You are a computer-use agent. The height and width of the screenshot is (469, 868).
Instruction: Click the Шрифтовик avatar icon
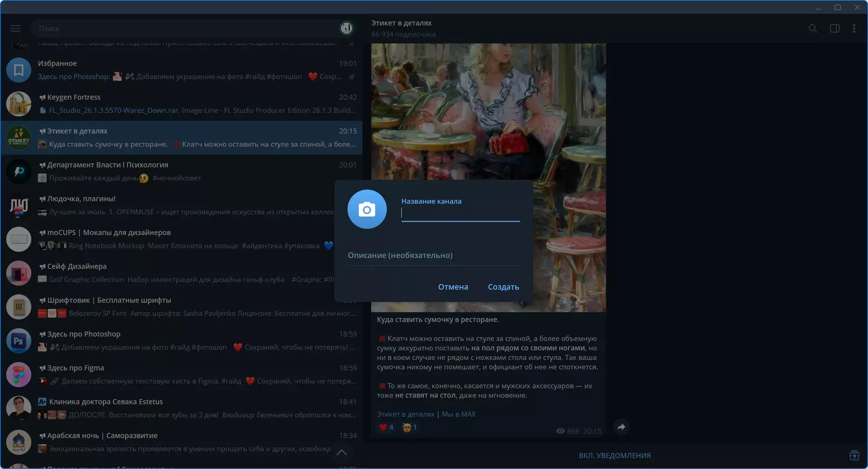(x=18, y=307)
